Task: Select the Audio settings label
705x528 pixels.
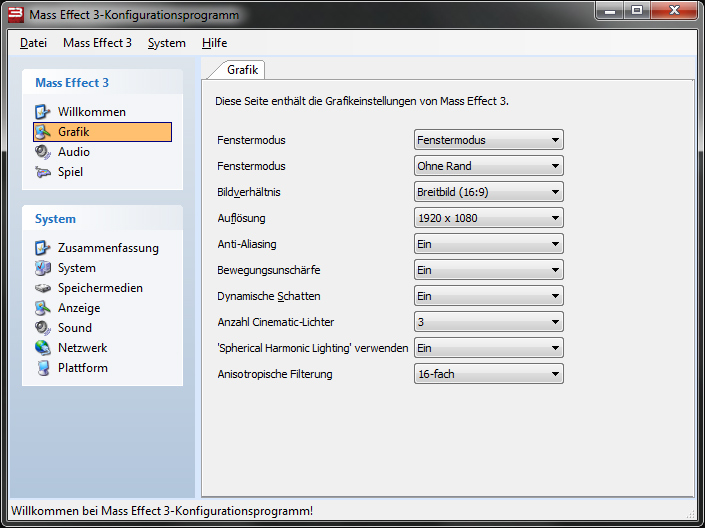Action: pyautogui.click(x=74, y=152)
